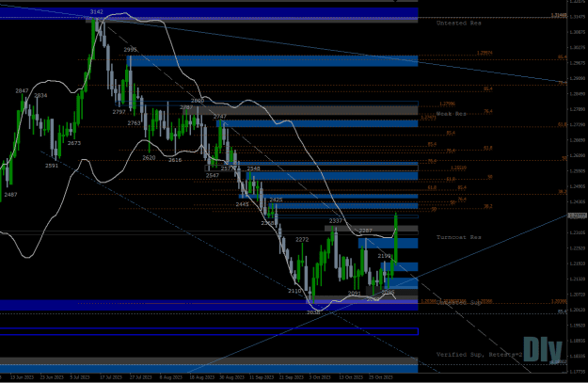Click the 2747 swing high label
This screenshot has height=383, width=588.
point(220,117)
